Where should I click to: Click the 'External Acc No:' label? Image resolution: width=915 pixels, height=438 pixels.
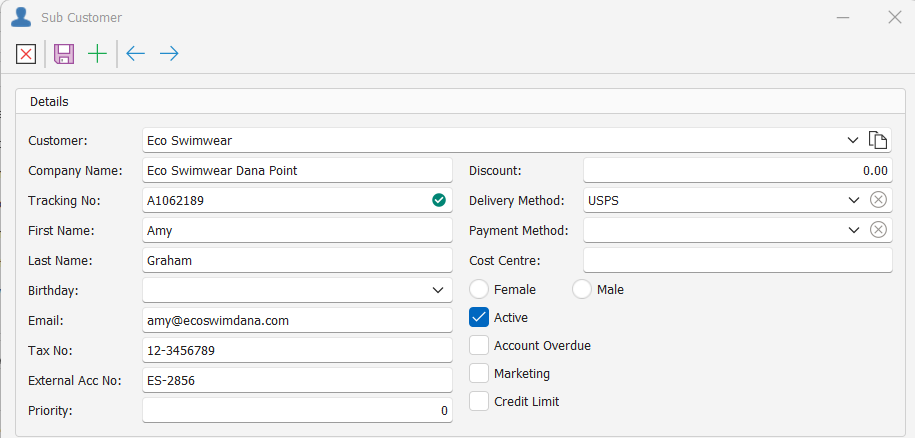[75, 381]
